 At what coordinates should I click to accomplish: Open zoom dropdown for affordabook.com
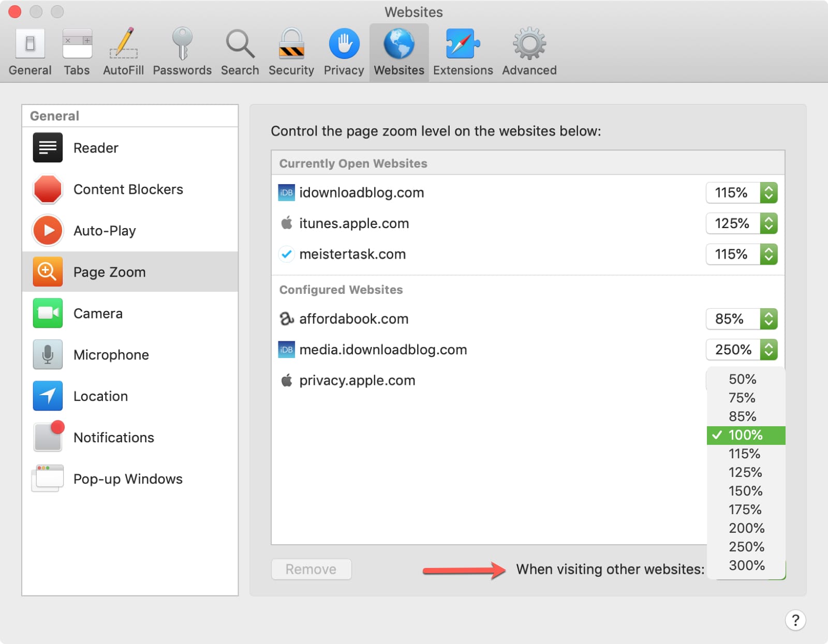[742, 319]
